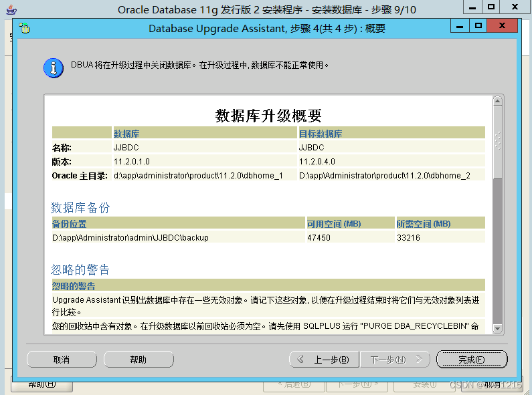Click the Upgrade Assistant invalid objects warning text
The width and height of the screenshot is (532, 395).
(x=266, y=306)
